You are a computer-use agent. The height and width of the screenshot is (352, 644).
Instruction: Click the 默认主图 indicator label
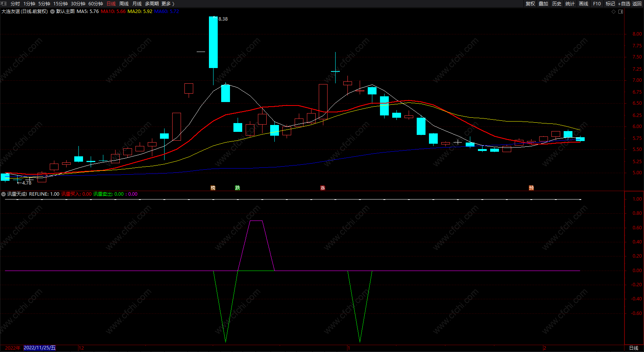pyautogui.click(x=65, y=11)
